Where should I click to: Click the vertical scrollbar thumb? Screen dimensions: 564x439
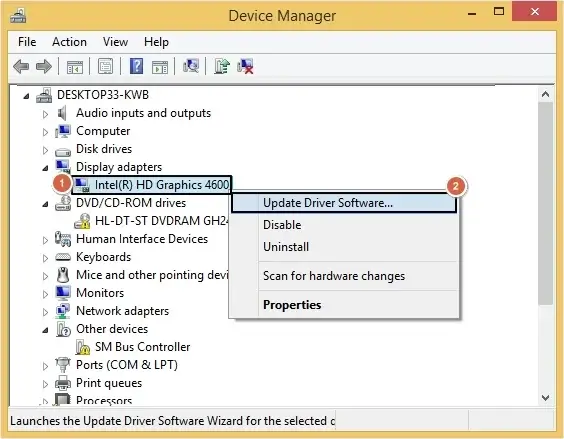(x=545, y=204)
